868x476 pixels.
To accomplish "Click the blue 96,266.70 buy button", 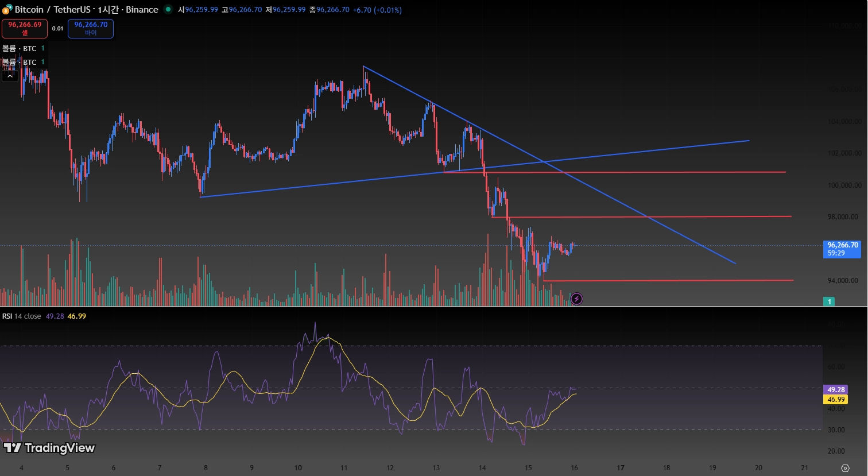I will [91, 28].
